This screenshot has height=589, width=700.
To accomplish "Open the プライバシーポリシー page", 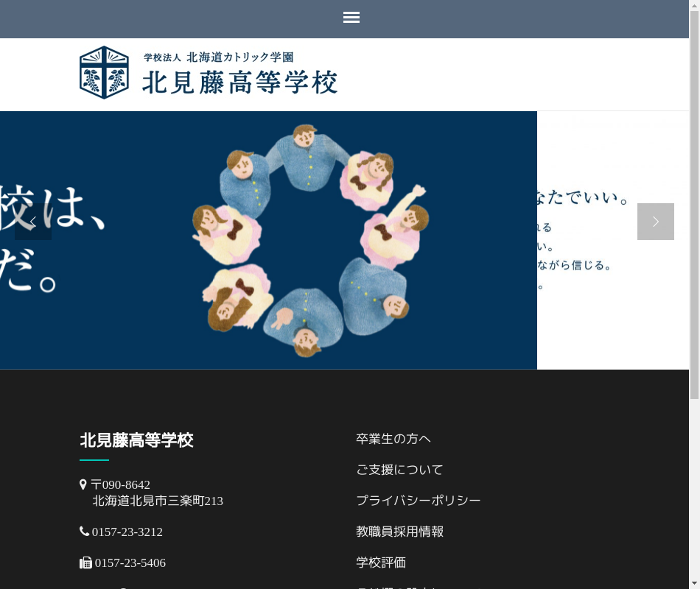I will tap(419, 500).
